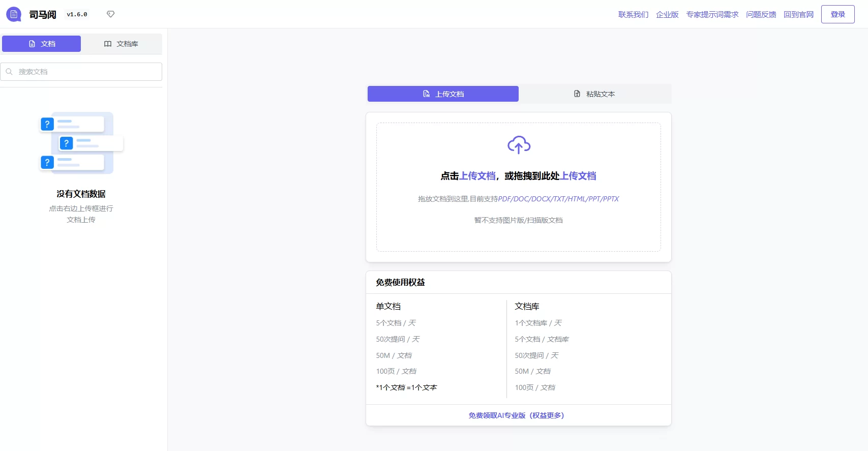Click the empty documents illustration
This screenshot has width=868, height=451.
tap(81, 143)
